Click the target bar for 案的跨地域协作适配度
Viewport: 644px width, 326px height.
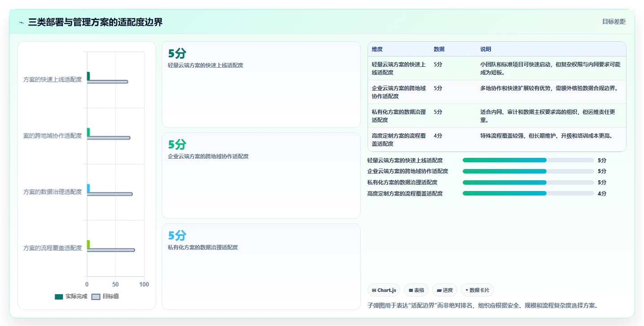click(x=109, y=138)
